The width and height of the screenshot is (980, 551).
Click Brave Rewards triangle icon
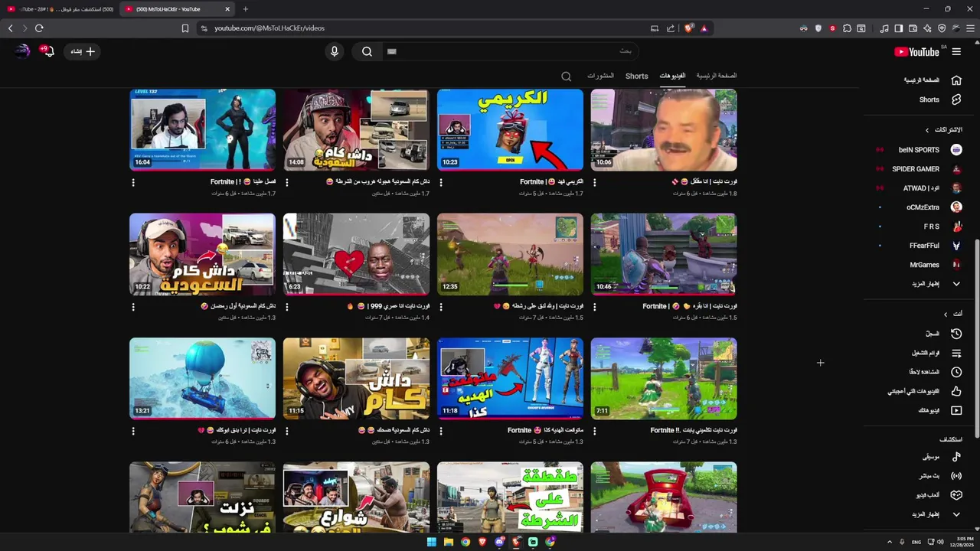(x=704, y=28)
